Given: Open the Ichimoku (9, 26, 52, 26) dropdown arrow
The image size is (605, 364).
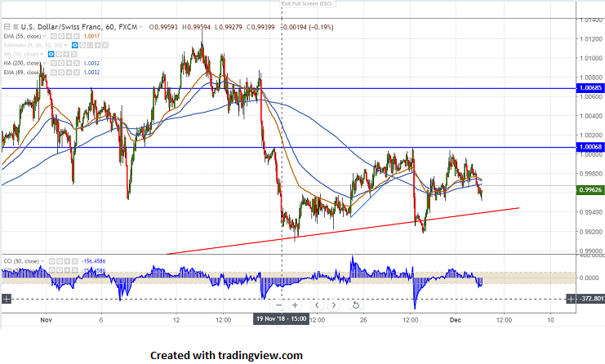Looking at the screenshot, I should point(65,45).
